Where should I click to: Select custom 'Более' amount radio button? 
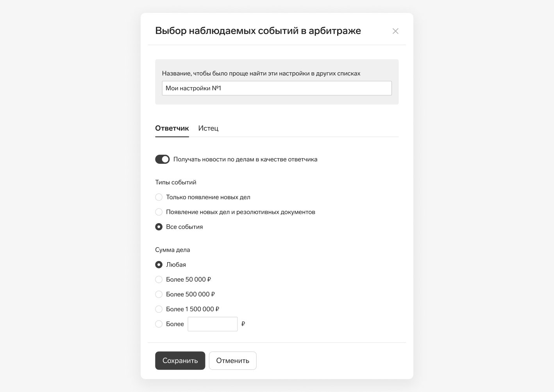tap(159, 324)
